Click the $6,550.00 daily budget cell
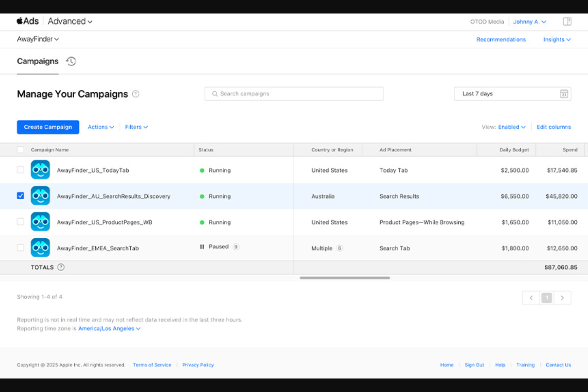Screen dimensions: 588x392 [514, 196]
